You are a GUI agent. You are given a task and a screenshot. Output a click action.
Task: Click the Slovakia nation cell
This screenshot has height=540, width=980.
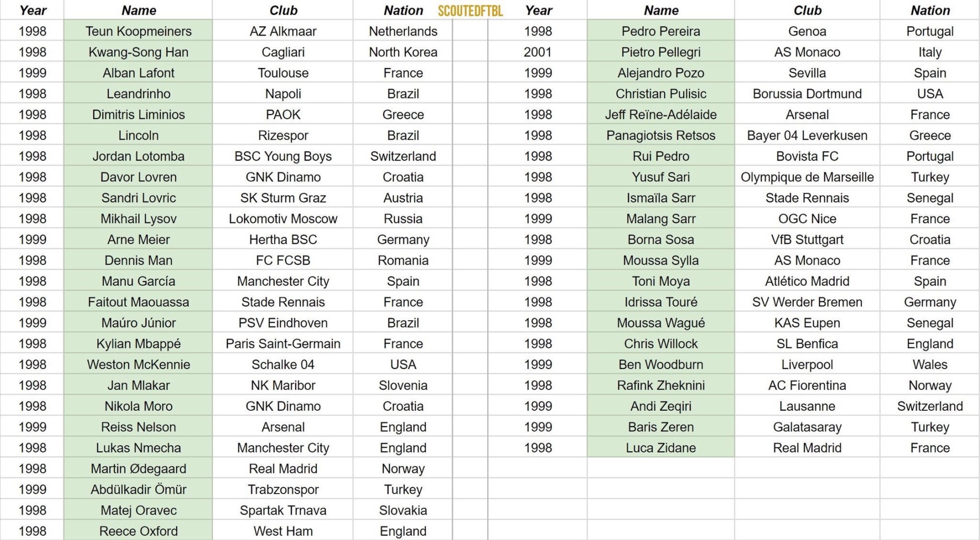403,510
